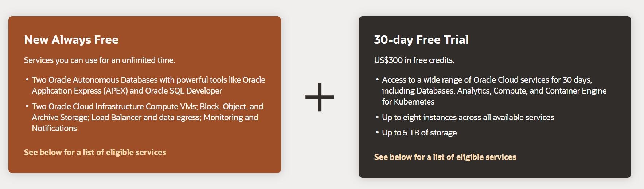This screenshot has width=644, height=189.
Task: Click the for Kubernetes text line
Action: click(x=408, y=102)
